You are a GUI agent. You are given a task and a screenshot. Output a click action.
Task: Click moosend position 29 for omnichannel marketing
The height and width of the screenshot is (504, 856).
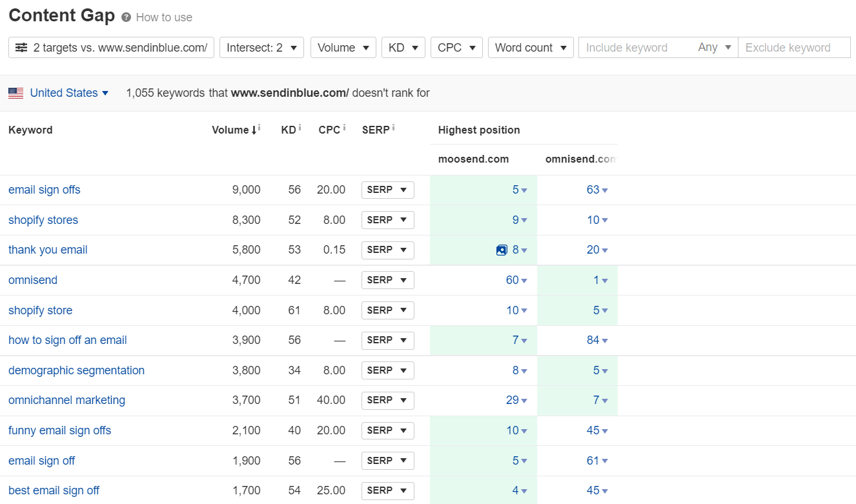click(516, 400)
